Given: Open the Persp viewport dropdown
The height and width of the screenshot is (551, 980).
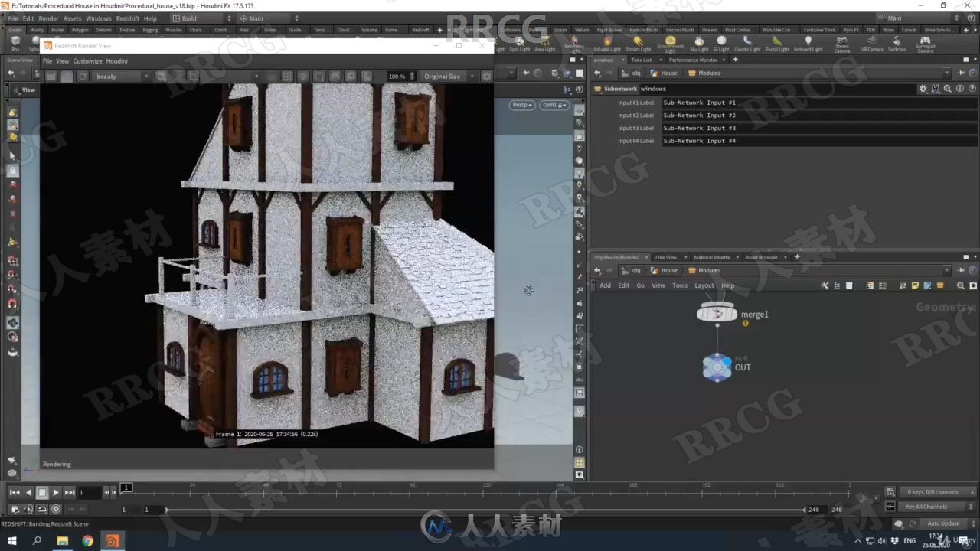Looking at the screenshot, I should point(523,105).
